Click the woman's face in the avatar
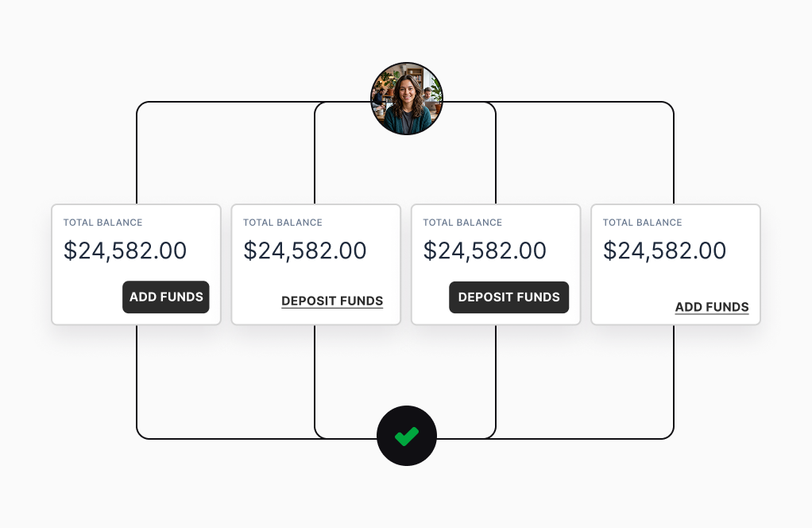Screen dimensions: 812x528 coord(406,91)
